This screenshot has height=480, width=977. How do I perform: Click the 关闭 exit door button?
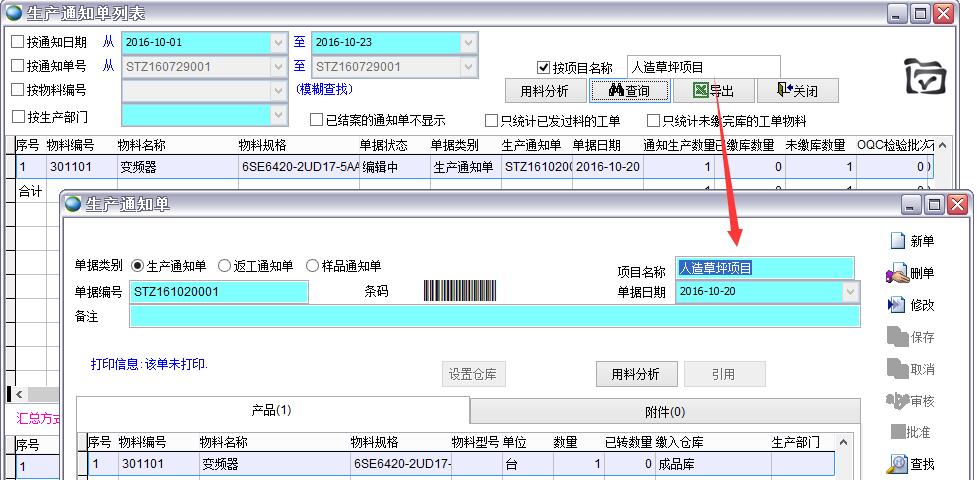tap(796, 91)
